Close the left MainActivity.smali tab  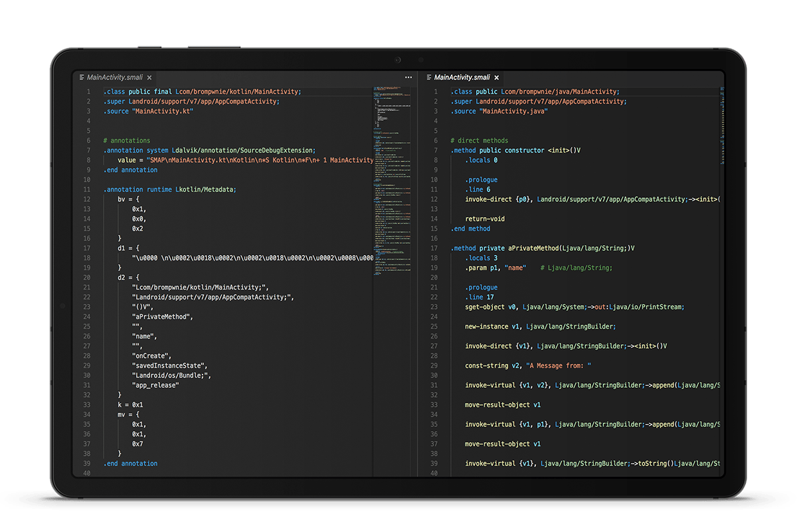click(149, 78)
